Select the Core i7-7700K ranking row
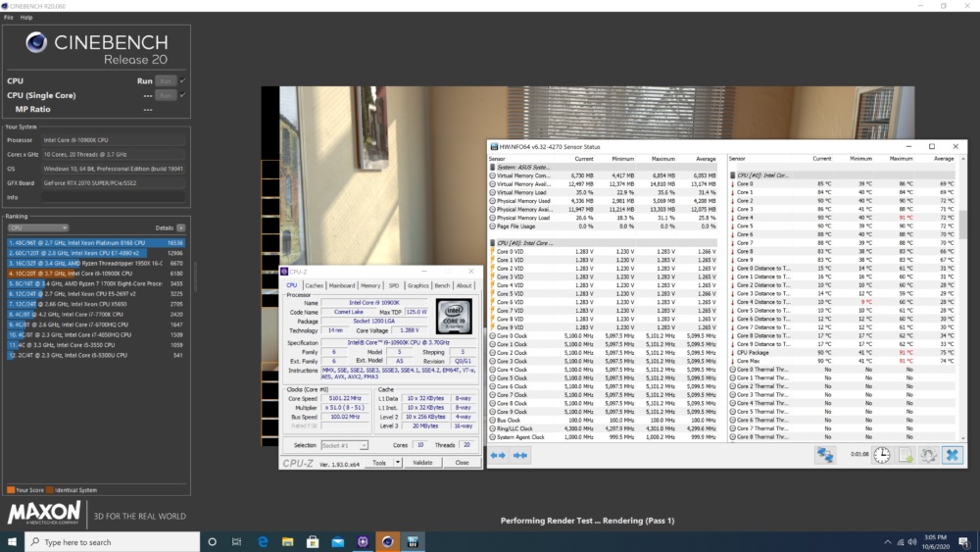Screen dimensions: 980x552 click(96, 315)
